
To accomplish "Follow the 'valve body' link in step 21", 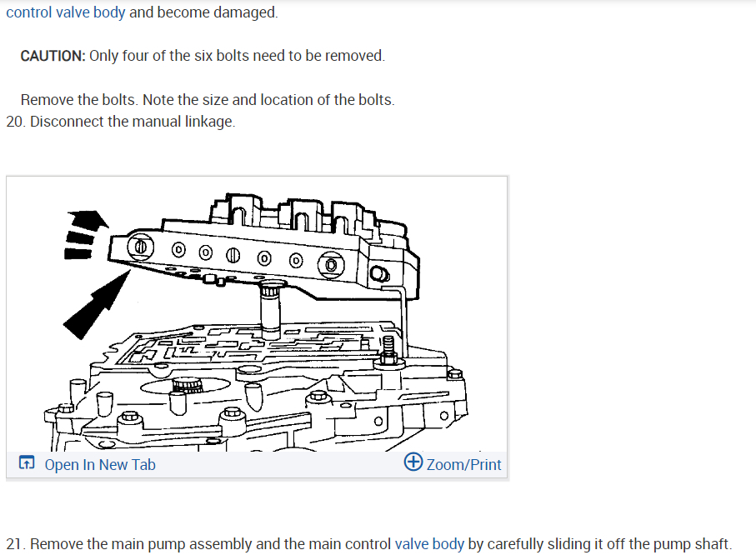I will click(x=429, y=544).
